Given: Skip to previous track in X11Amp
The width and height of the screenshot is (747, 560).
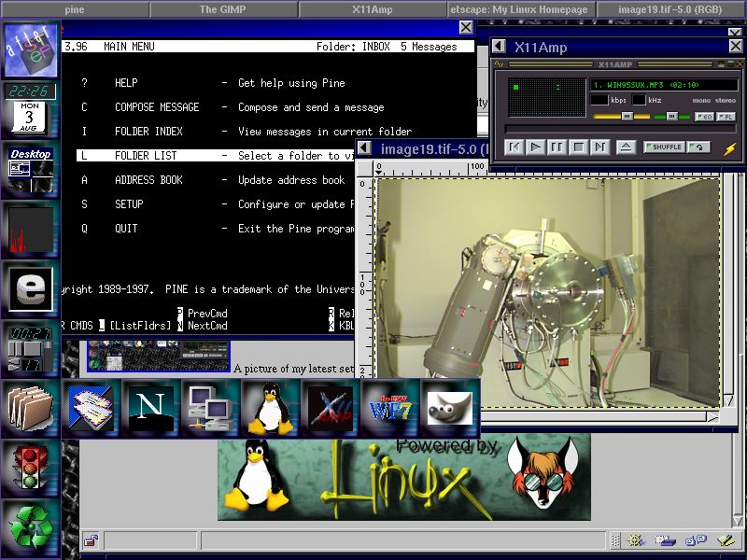Looking at the screenshot, I should (514, 147).
